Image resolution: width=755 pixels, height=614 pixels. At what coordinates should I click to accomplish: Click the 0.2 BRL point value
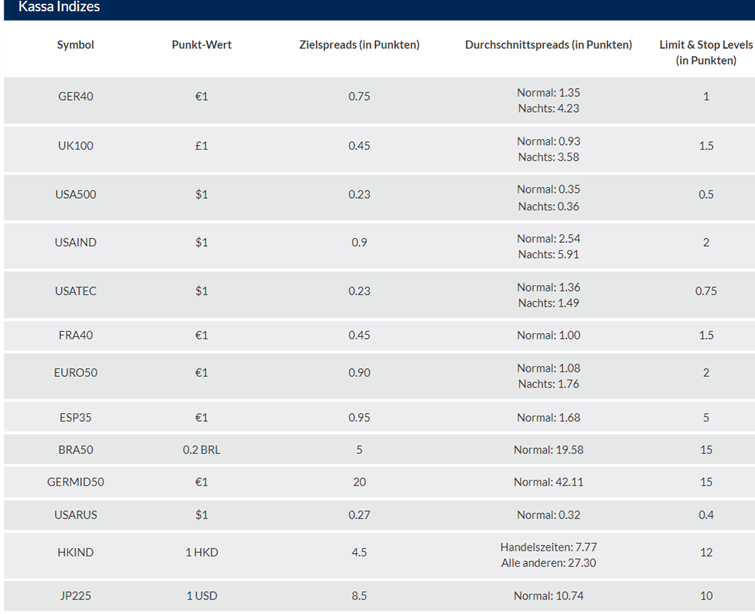click(x=202, y=450)
